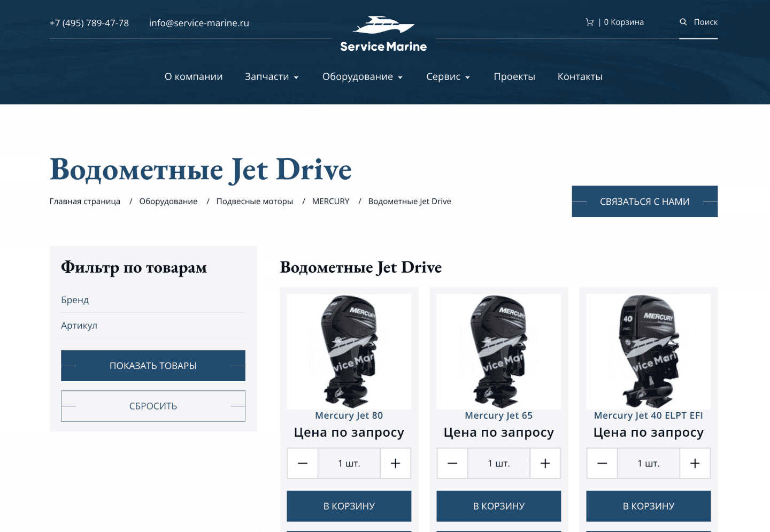Go home via Service Marine logo
This screenshot has width=770, height=532.
(x=383, y=34)
